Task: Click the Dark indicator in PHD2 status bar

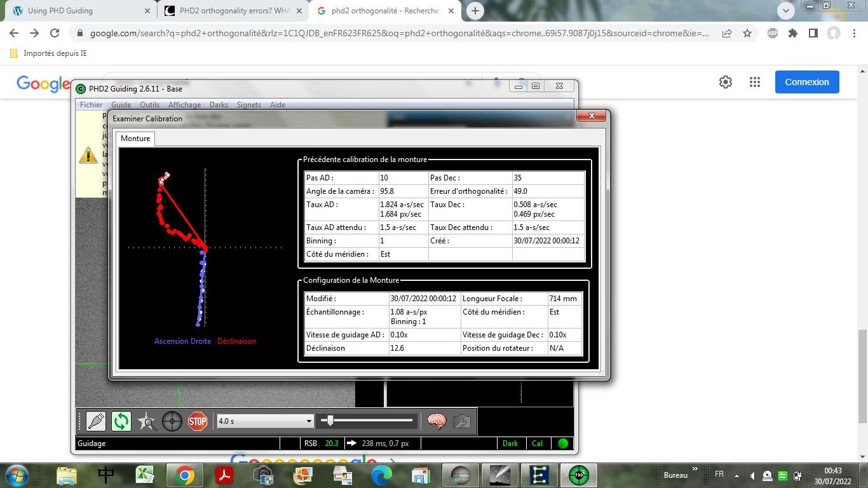Action: [510, 444]
